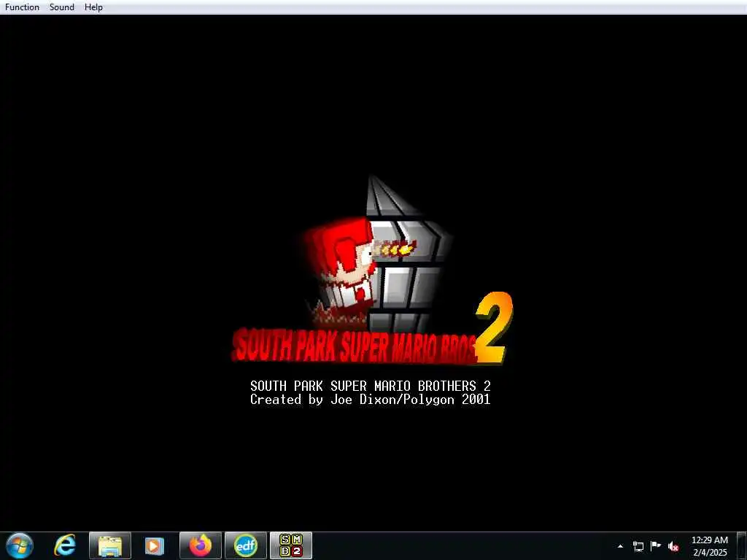
Task: Click 'Created by Joe Dixon/Polygon 2001' text
Action: [370, 399]
